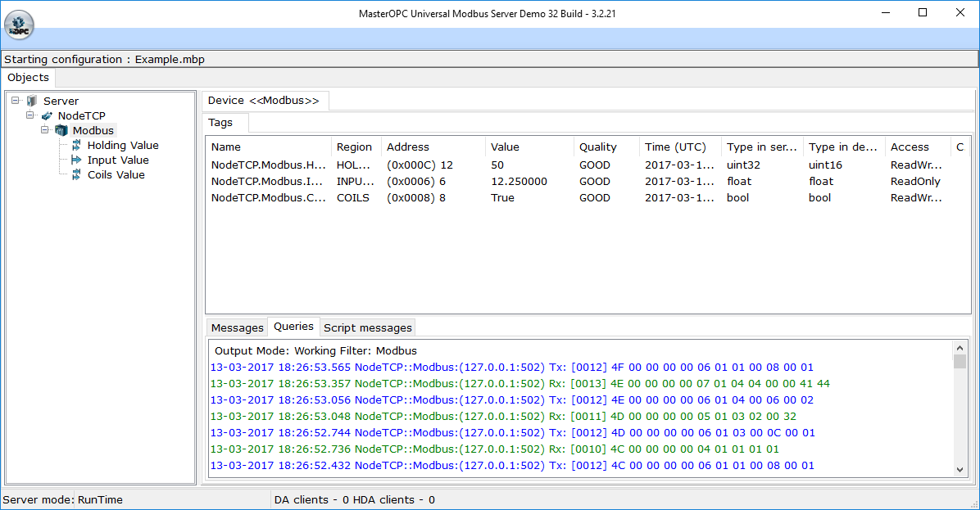This screenshot has height=510, width=980.
Task: Click the queries log scroll up arrow
Action: coord(960,348)
